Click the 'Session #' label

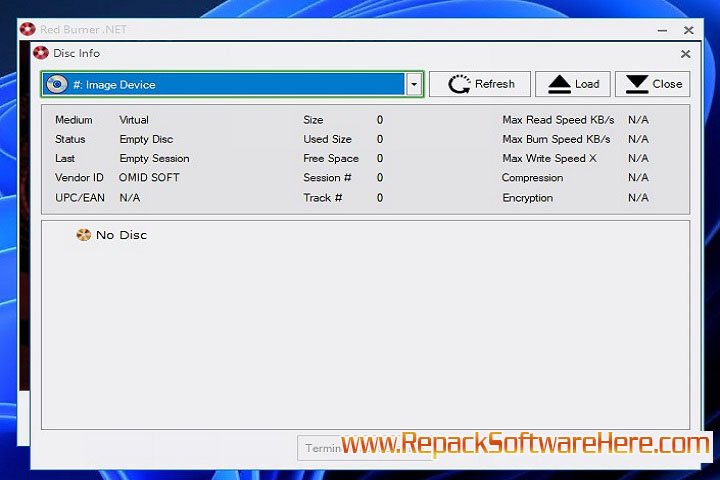click(327, 178)
